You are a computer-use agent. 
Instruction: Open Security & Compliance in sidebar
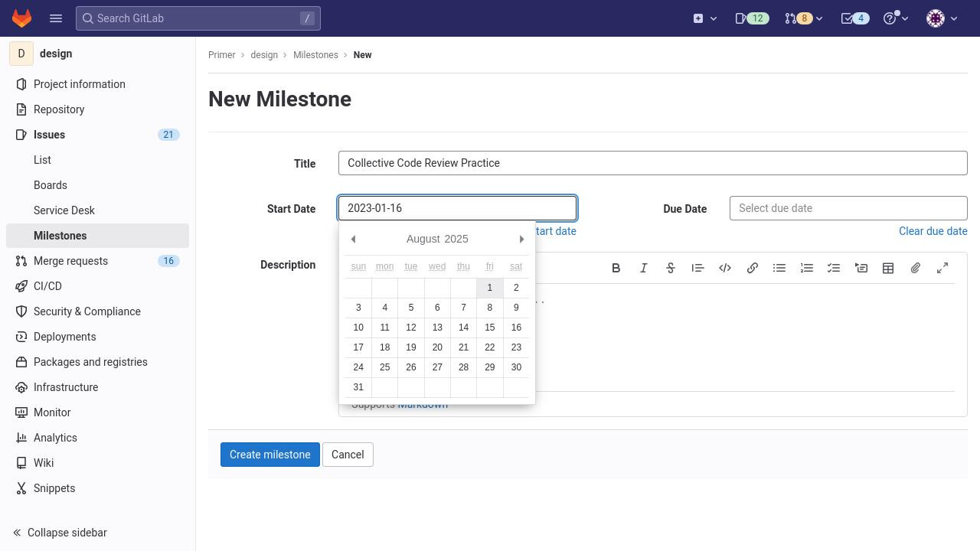tap(97, 311)
